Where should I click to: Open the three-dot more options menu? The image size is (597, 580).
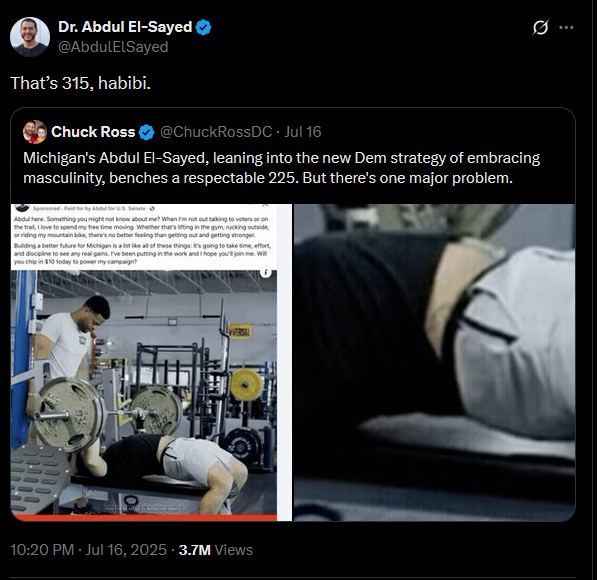566,27
